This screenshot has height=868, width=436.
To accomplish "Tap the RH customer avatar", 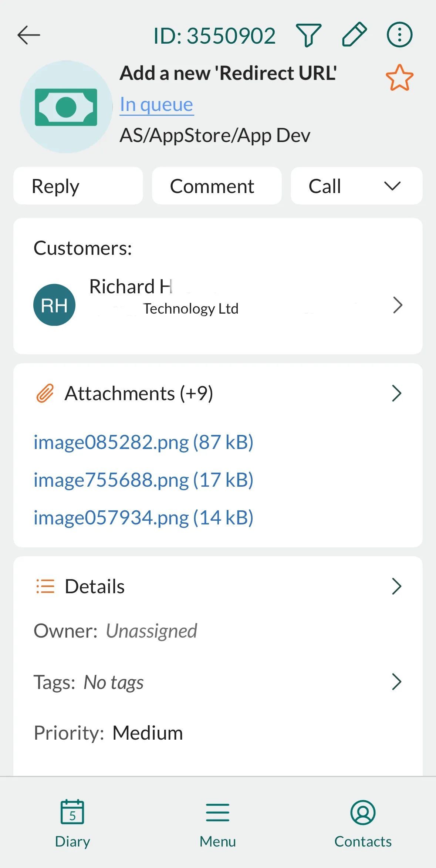I will pyautogui.click(x=54, y=305).
